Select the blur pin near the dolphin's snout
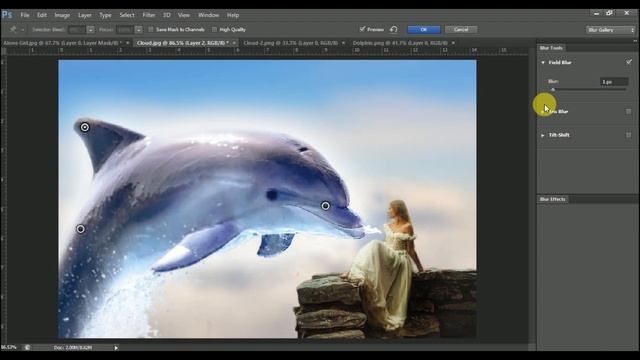Viewport: 640px width, 360px height. pos(325,206)
